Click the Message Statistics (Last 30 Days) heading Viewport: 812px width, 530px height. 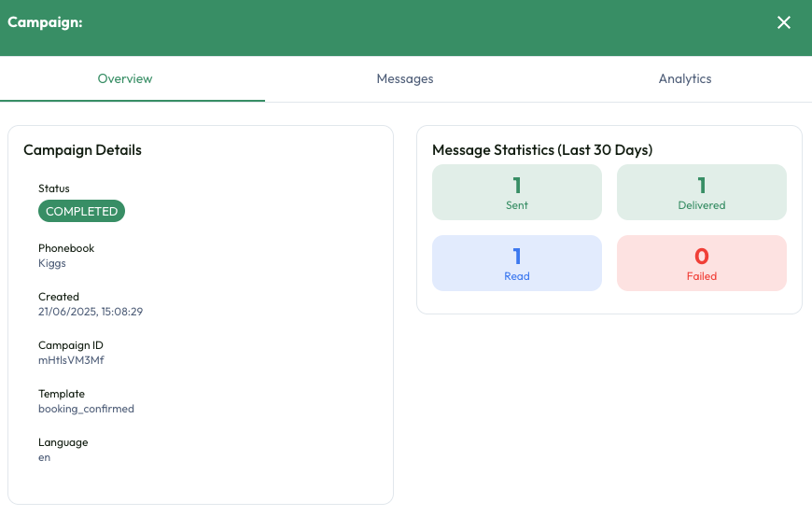(x=542, y=150)
